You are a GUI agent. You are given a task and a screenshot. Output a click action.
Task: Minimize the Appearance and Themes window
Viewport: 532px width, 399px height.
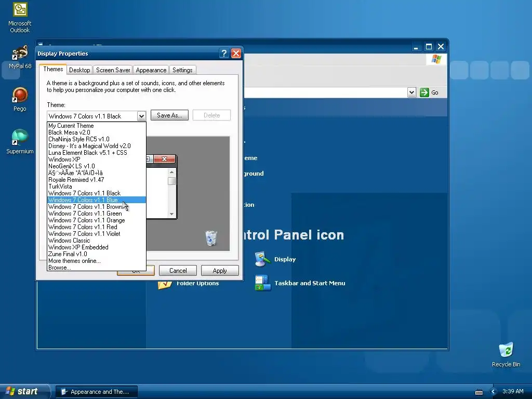(416, 47)
